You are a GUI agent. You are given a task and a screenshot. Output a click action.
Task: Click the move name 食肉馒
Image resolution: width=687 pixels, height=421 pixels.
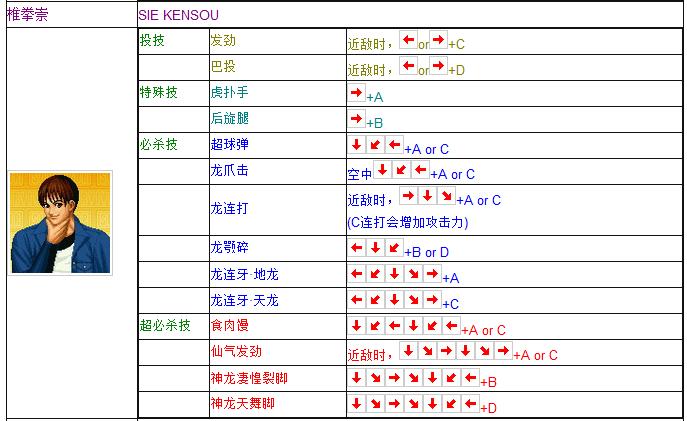pyautogui.click(x=230, y=325)
